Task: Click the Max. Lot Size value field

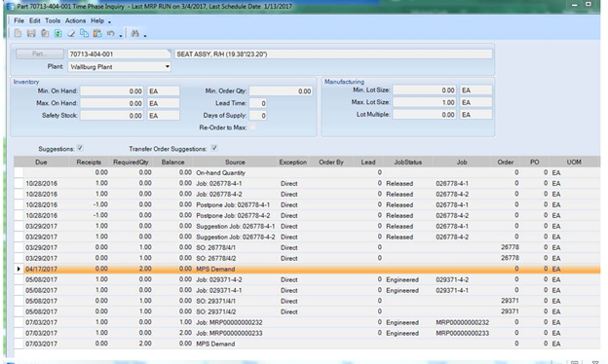Action: coord(425,102)
